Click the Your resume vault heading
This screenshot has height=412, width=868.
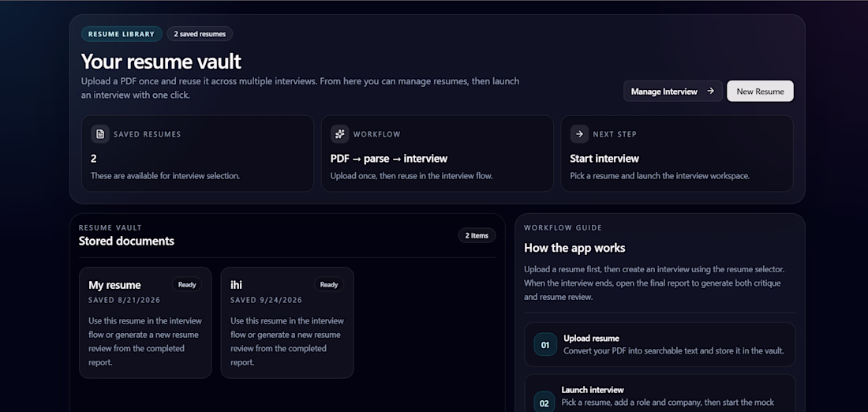click(x=161, y=62)
